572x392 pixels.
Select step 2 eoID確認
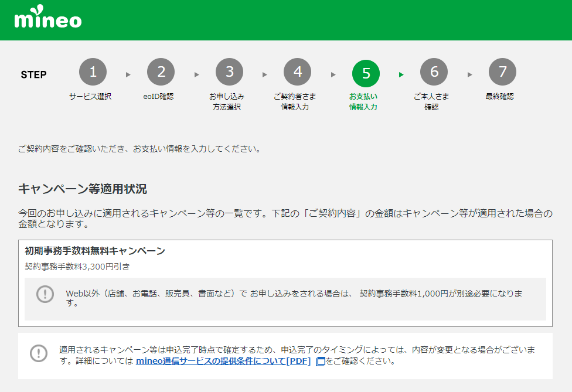tap(161, 72)
